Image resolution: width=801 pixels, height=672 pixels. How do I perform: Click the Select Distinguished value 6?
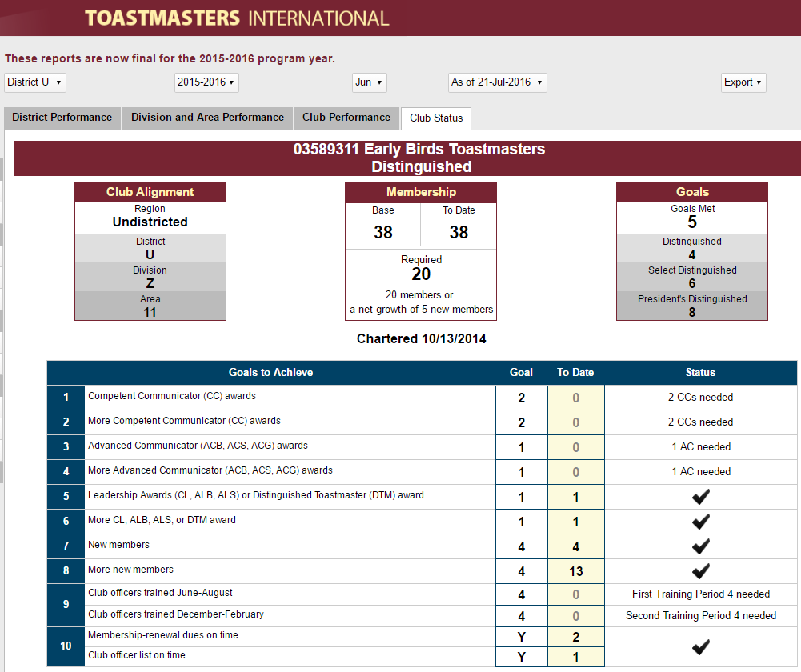pos(692,284)
